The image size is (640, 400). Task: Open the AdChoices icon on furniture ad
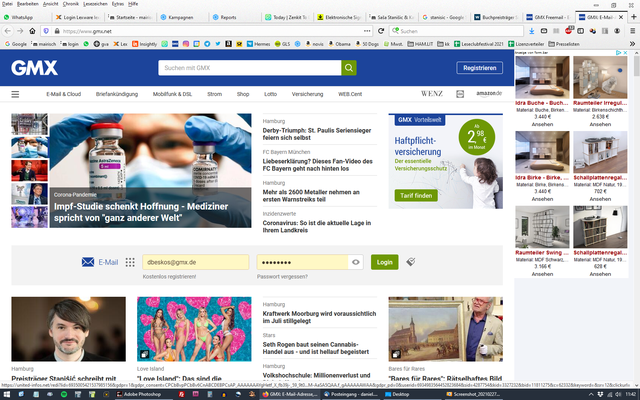pos(619,53)
